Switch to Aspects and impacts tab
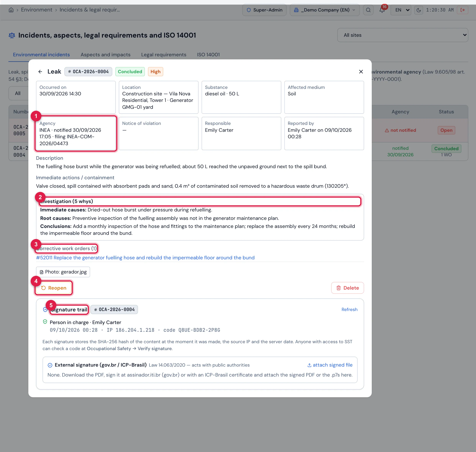Image resolution: width=476 pixels, height=452 pixels. pyautogui.click(x=106, y=55)
